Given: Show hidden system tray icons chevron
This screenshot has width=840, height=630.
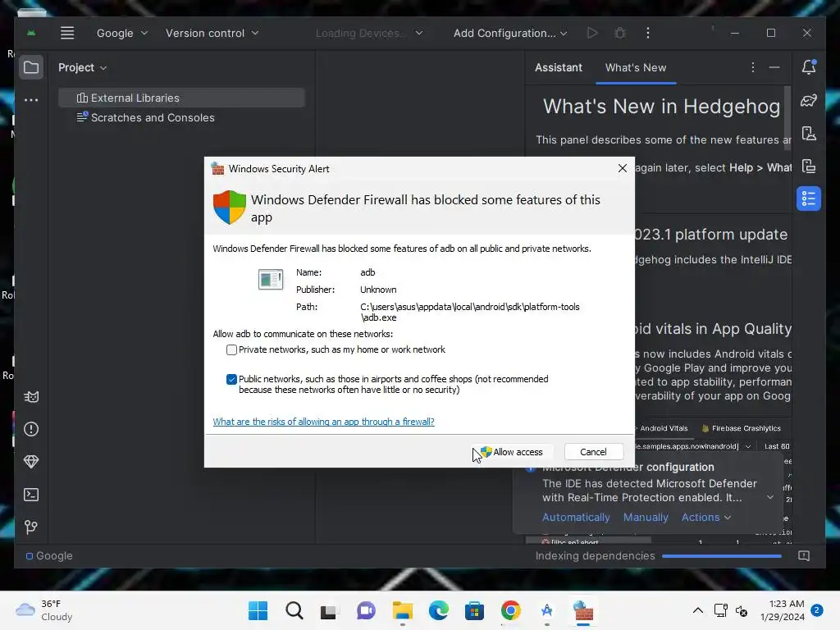Looking at the screenshot, I should (697, 610).
